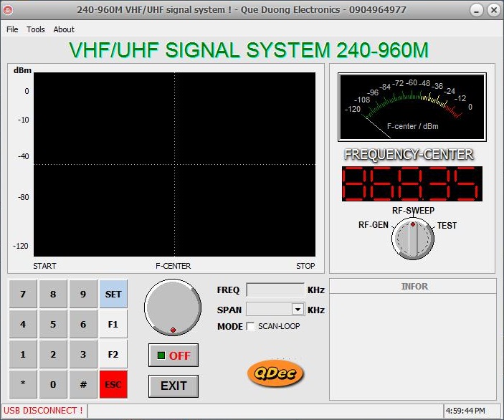The width and height of the screenshot is (504, 420).
Task: Click keypad button 4
Action: [x=23, y=324]
